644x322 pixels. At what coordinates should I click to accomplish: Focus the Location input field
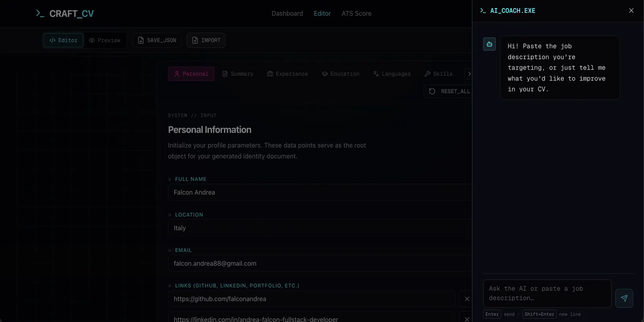click(x=320, y=228)
